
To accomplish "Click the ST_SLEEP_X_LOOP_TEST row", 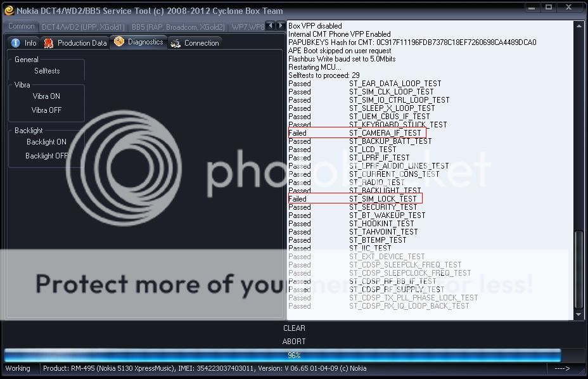I will pos(362,108).
